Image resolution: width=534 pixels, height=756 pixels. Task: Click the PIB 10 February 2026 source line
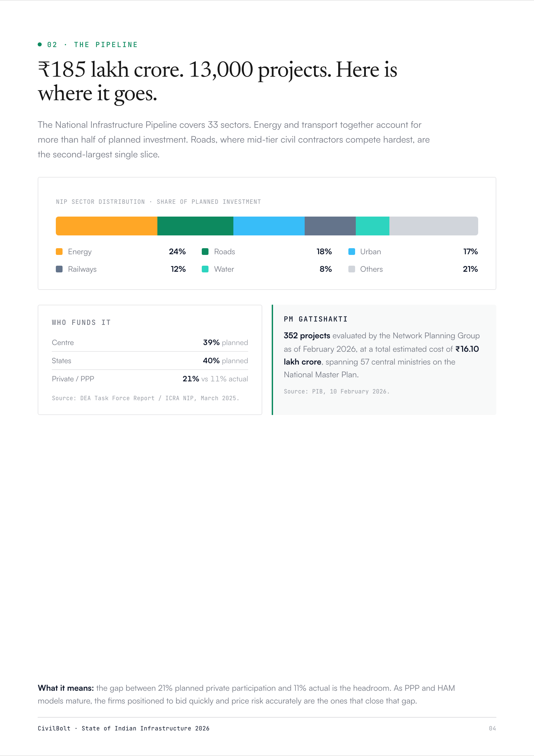click(337, 391)
